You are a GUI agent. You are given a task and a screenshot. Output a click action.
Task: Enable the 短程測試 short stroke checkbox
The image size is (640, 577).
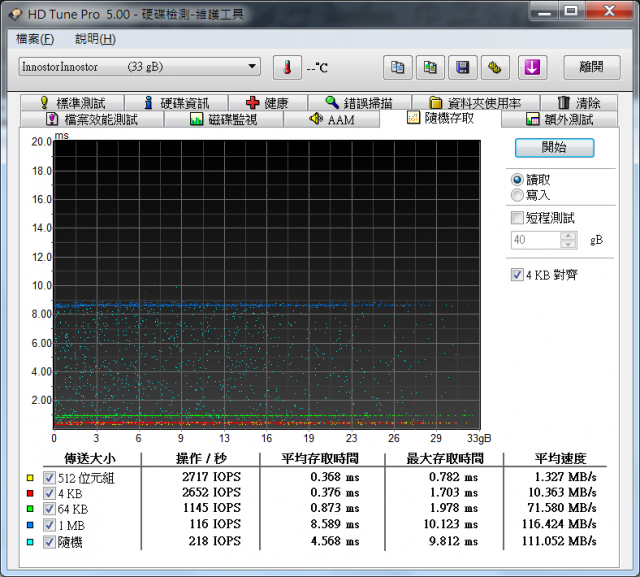(x=517, y=218)
